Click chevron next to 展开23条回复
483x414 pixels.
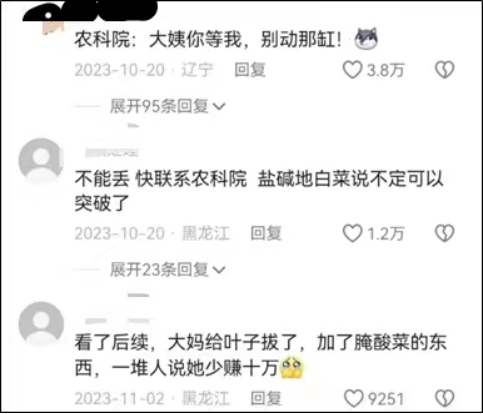[x=219, y=270]
